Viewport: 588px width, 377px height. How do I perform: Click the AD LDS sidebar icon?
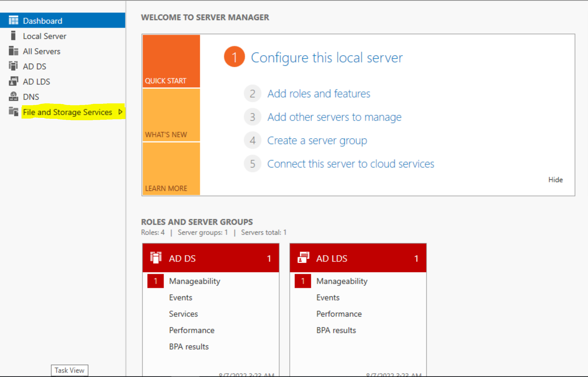[14, 81]
